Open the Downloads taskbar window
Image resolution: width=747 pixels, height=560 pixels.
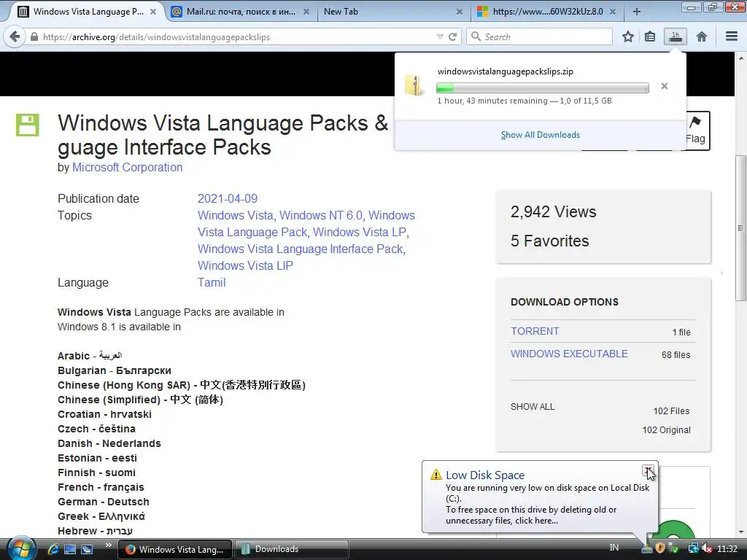(x=291, y=549)
